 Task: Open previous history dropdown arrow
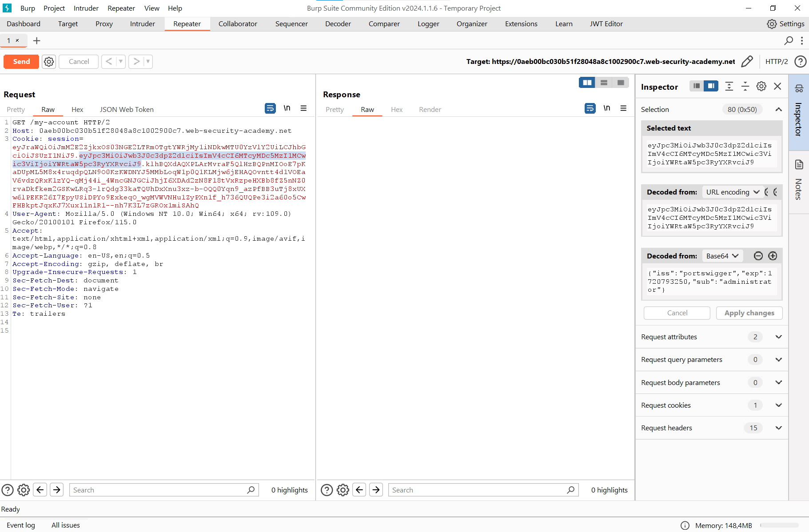121,62
